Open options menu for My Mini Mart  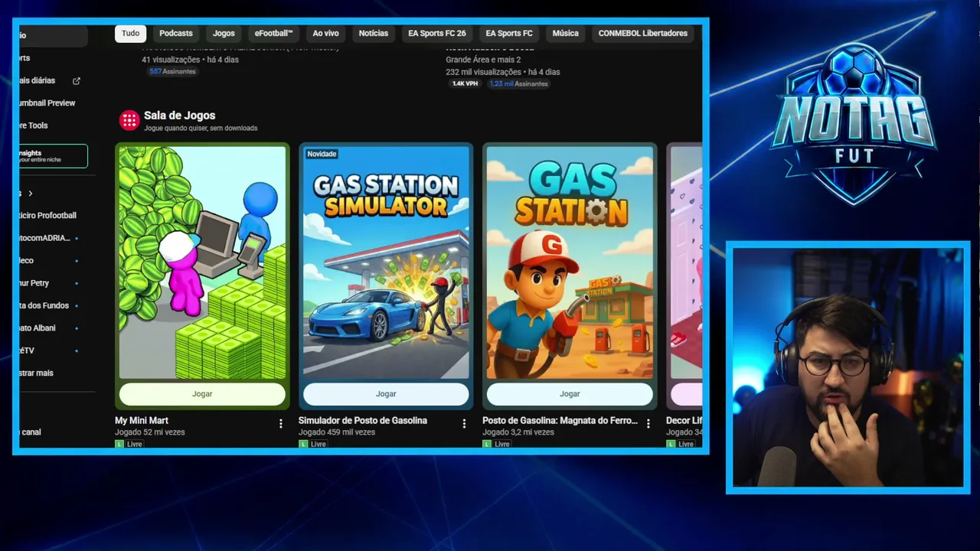281,423
